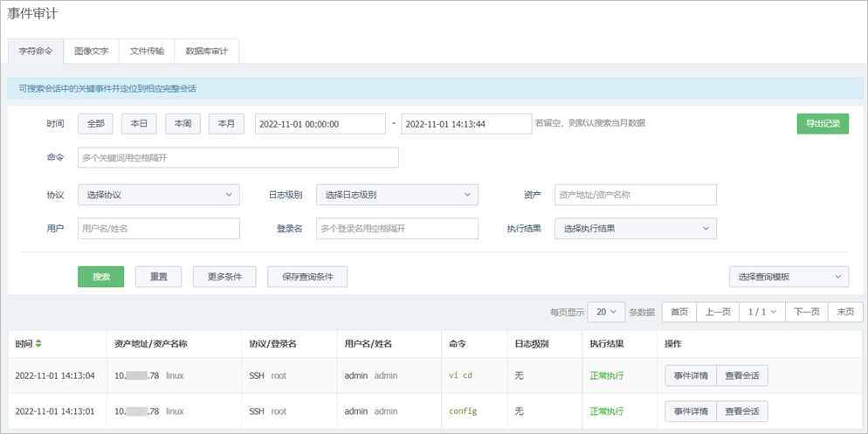Click the 时间 column sort icon
The height and width of the screenshot is (434, 868).
click(38, 344)
